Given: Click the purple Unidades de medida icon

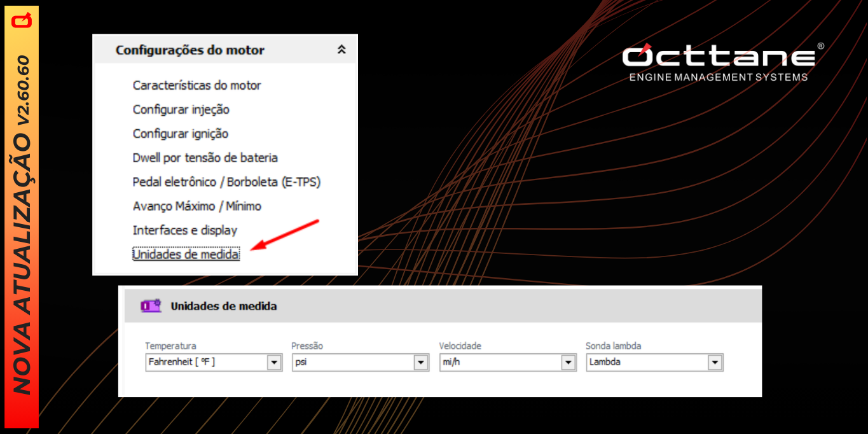Looking at the screenshot, I should (x=151, y=306).
